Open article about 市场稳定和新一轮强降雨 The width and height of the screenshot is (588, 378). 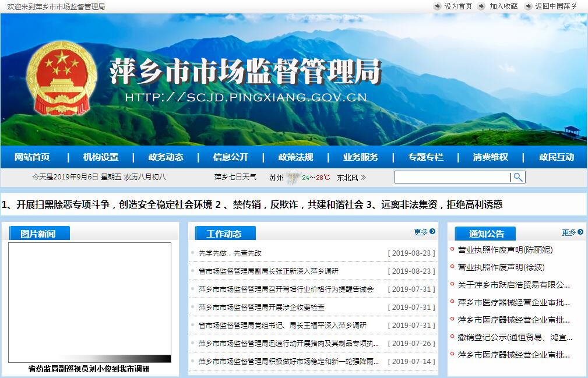[x=288, y=361]
